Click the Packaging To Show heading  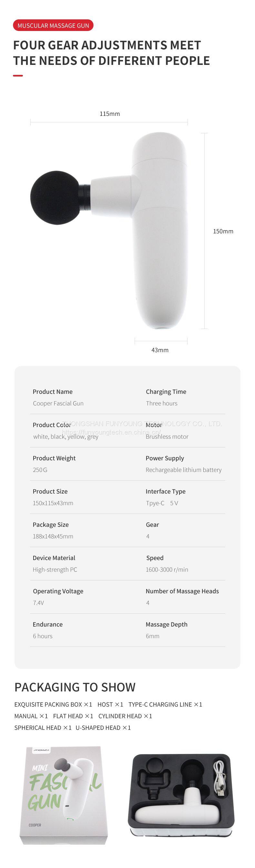(75, 687)
